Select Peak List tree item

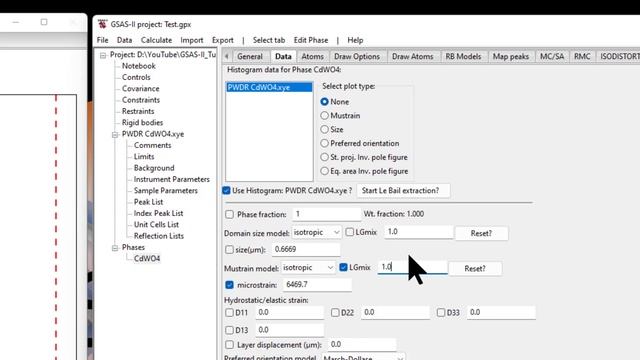coord(148,202)
